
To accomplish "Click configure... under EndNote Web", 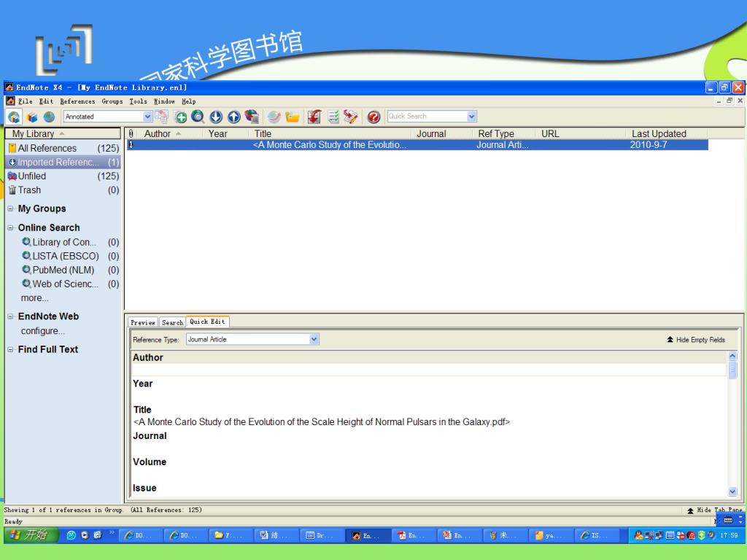I will tap(43, 331).
